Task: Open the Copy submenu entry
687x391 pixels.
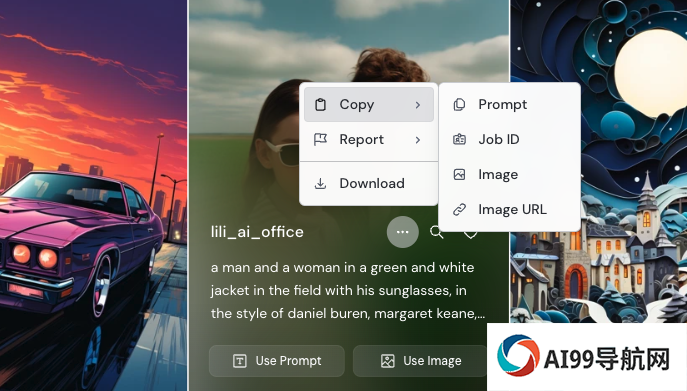Action: (368, 104)
